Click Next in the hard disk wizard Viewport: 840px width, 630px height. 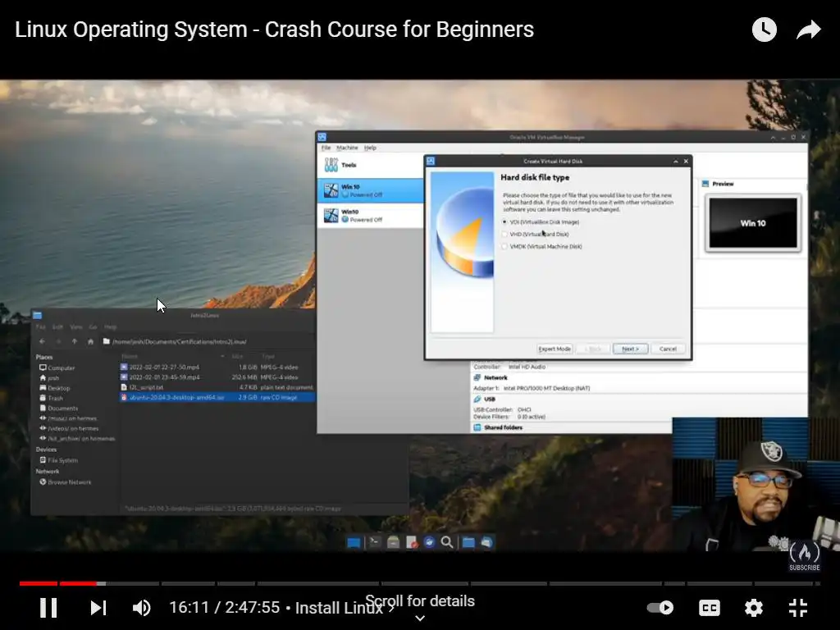point(630,349)
